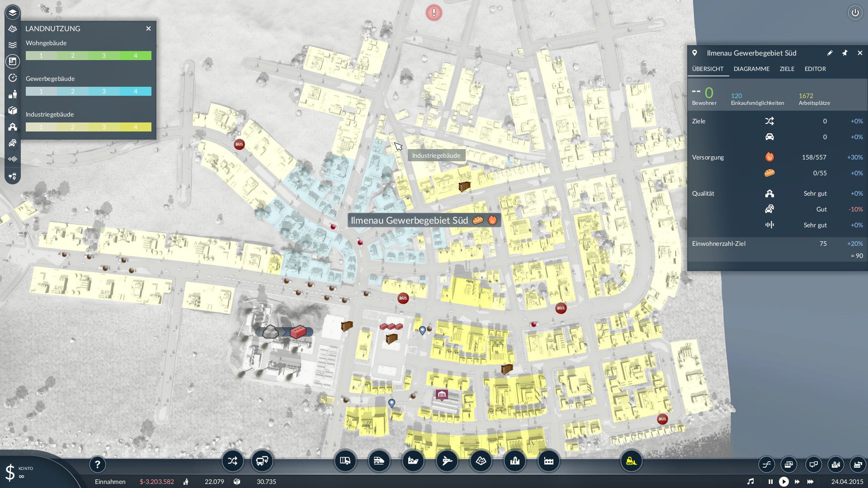Pause the game simulation

770,482
